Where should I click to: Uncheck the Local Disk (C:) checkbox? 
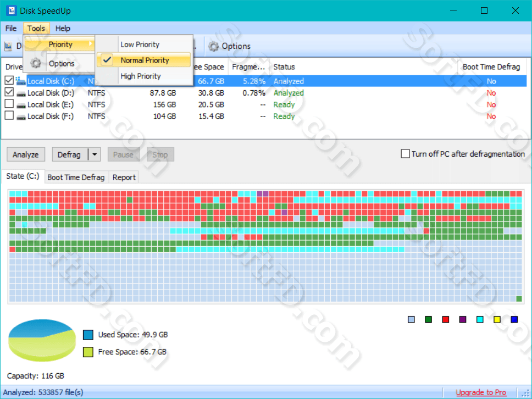coord(9,80)
